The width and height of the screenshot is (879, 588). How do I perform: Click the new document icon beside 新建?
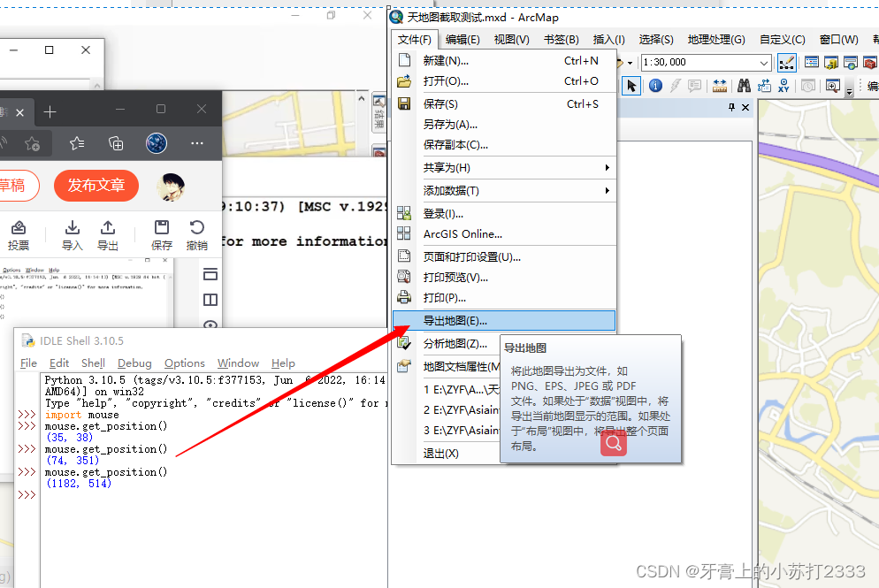tap(404, 60)
